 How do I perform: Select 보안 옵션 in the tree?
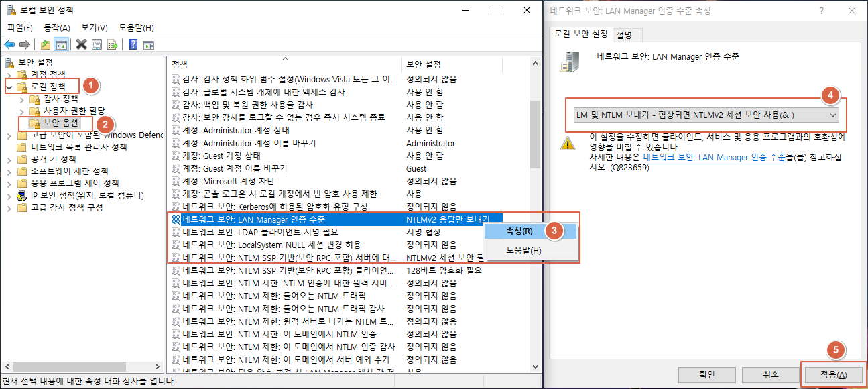[x=60, y=123]
